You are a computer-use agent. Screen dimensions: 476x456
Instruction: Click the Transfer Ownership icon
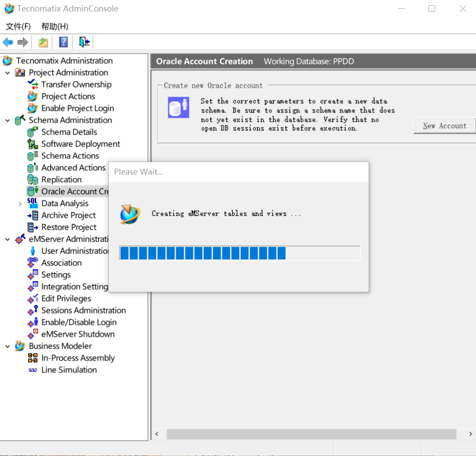(x=33, y=85)
